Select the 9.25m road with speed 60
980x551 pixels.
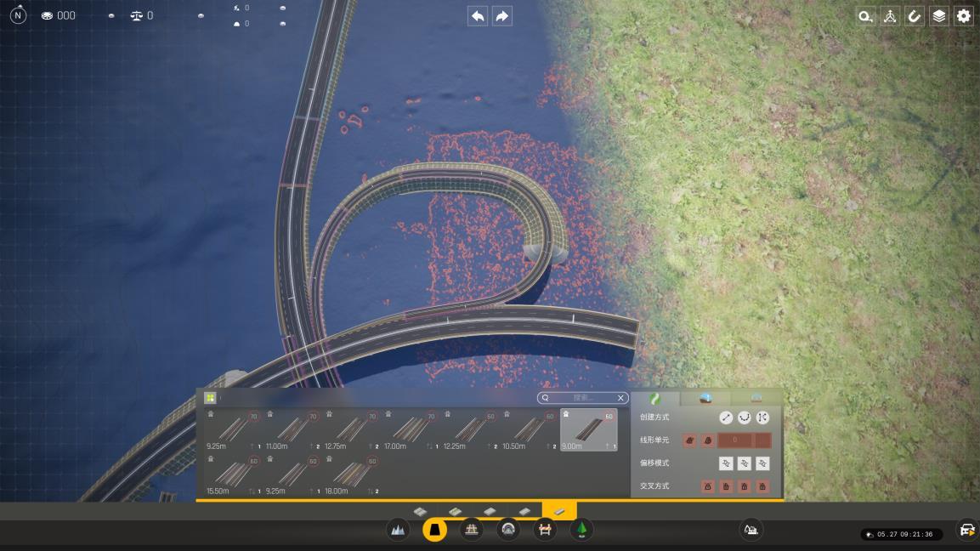292,475
